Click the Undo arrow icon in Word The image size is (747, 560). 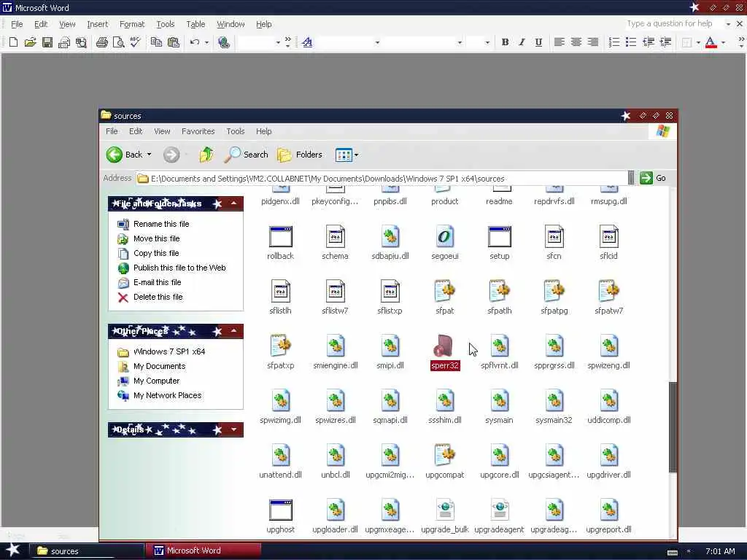click(194, 42)
